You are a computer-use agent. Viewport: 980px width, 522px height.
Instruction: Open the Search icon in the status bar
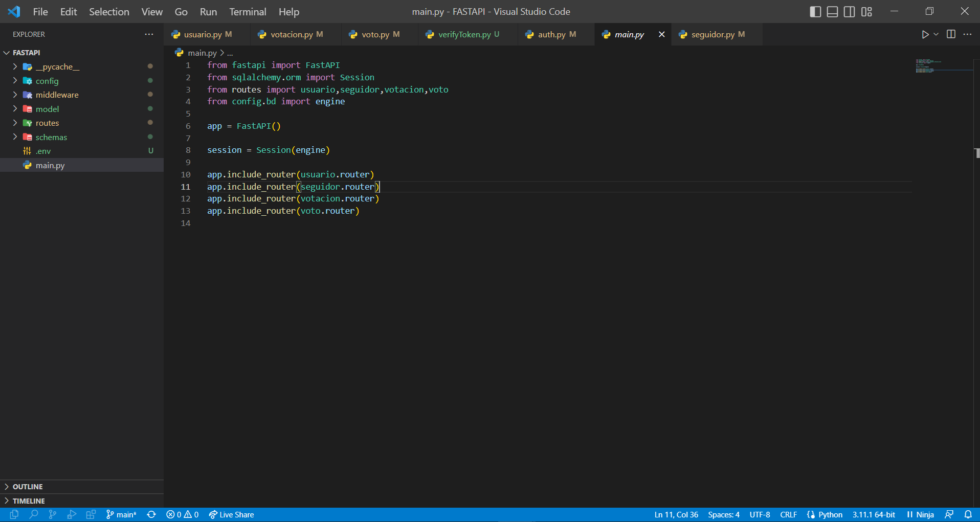(34, 514)
